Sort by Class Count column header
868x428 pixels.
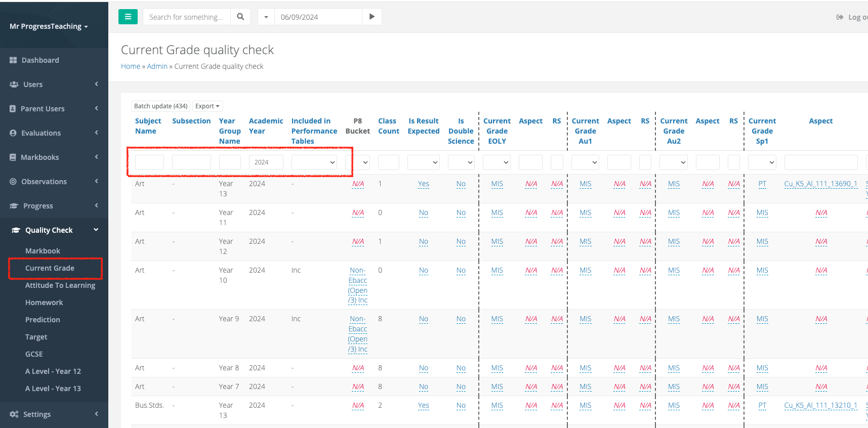click(389, 126)
